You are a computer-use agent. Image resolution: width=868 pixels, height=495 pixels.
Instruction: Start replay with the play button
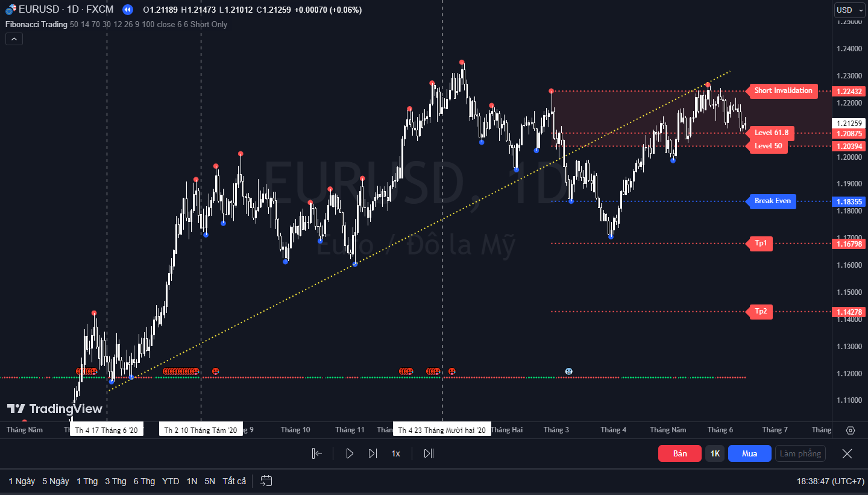tap(350, 453)
